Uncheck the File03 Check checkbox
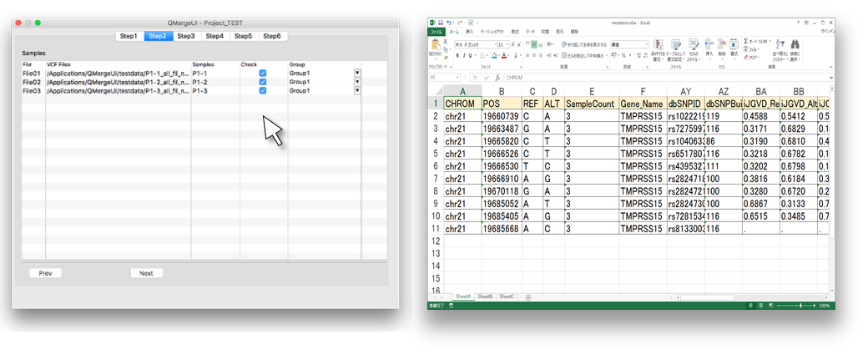Viewport: 868px width, 355px height. coord(263,91)
